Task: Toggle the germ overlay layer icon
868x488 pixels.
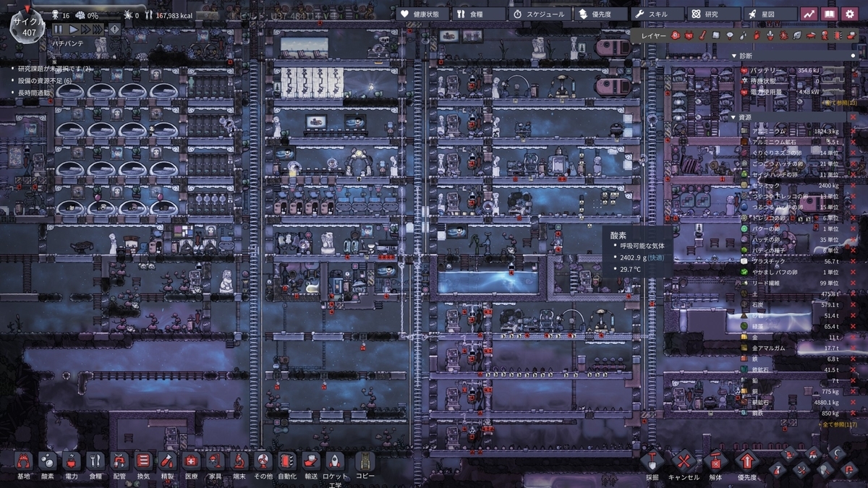Action: pyautogui.click(x=783, y=35)
